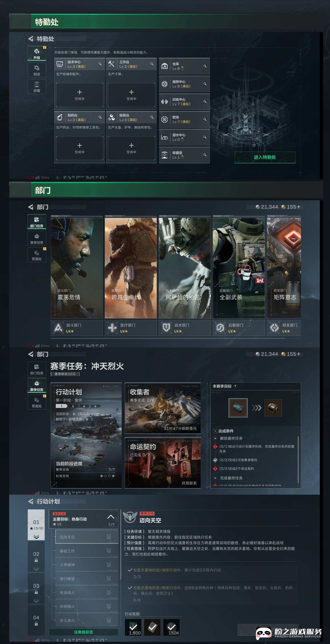
Task: Add a production task in 防具台 idle slot
Action: (x=131, y=148)
